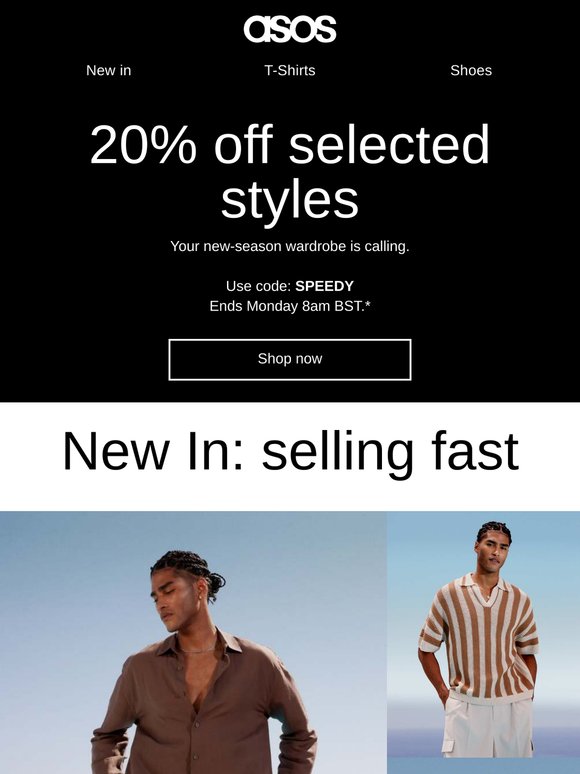Hit the Shop now button
580x774 pixels.
tap(290, 359)
